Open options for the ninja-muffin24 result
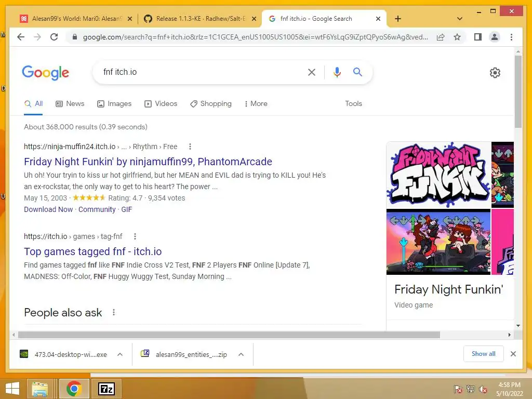The height and width of the screenshot is (399, 532). point(190,147)
